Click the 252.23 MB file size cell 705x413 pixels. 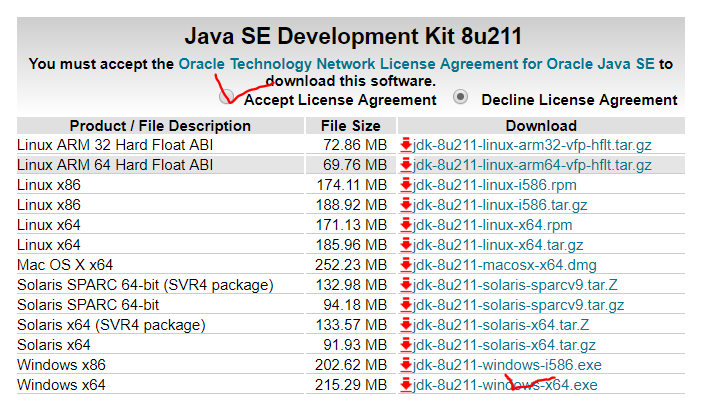pos(351,265)
